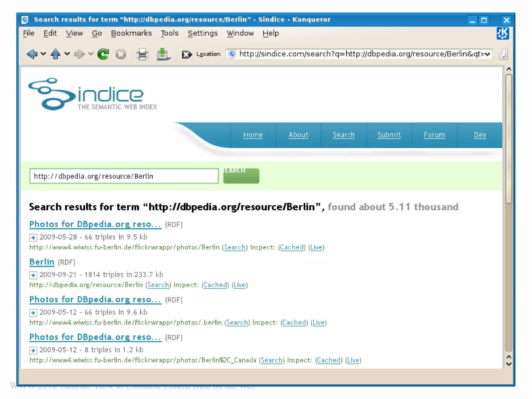Open the Tools menu
The image size is (532, 399).
click(169, 33)
